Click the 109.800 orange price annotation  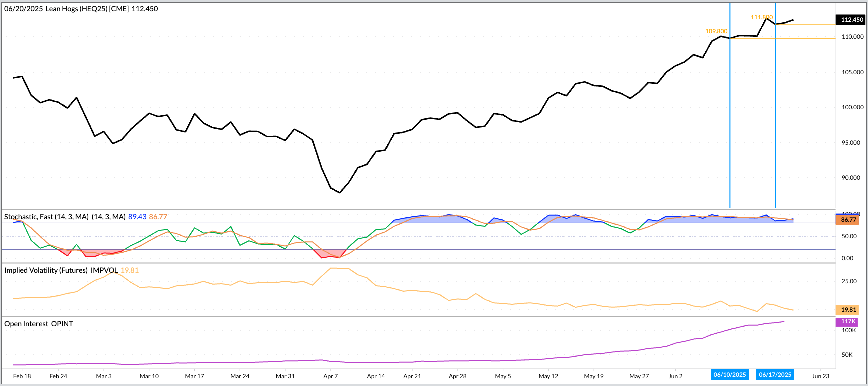[716, 31]
